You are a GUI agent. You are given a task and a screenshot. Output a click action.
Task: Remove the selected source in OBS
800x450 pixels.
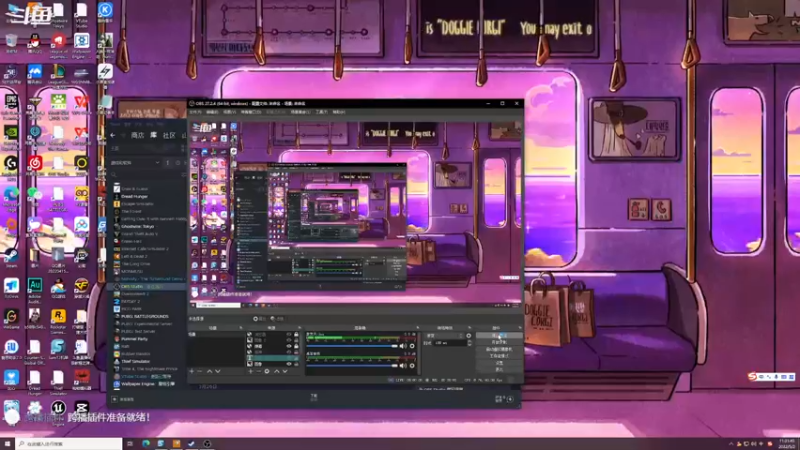click(259, 371)
